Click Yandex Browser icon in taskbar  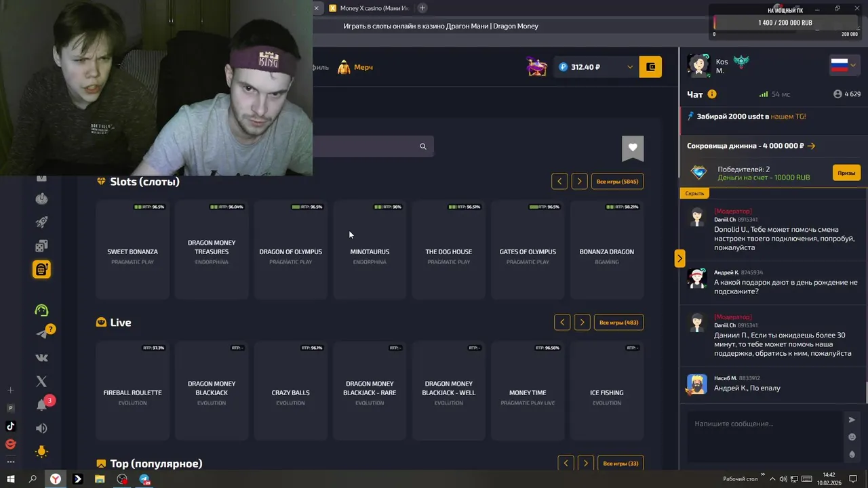(x=55, y=479)
